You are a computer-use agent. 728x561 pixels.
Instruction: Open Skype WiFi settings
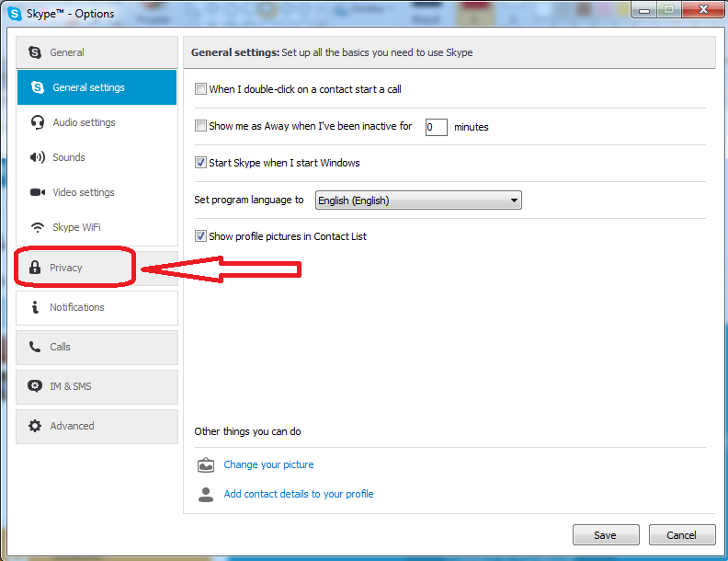97,227
